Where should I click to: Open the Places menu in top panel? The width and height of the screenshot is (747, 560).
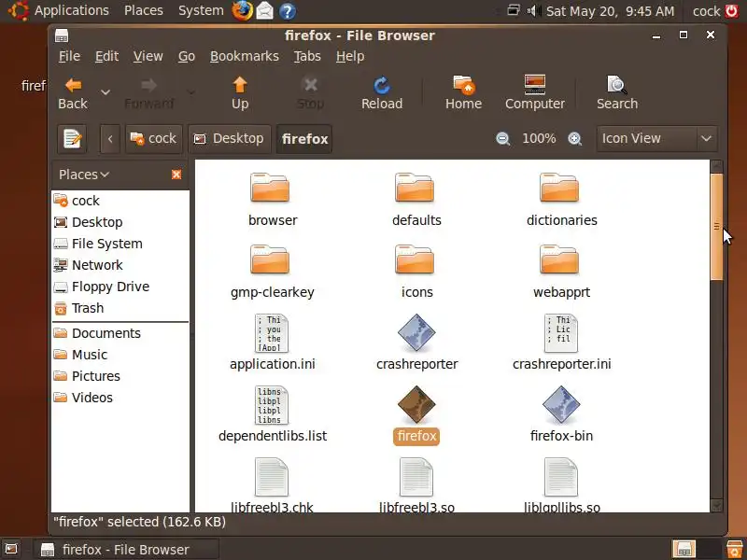(x=144, y=10)
